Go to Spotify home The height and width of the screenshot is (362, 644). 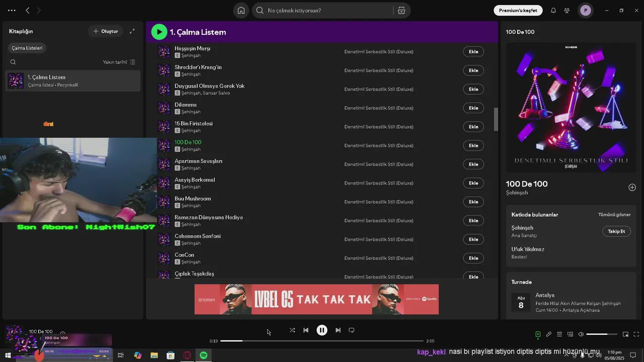pyautogui.click(x=241, y=11)
